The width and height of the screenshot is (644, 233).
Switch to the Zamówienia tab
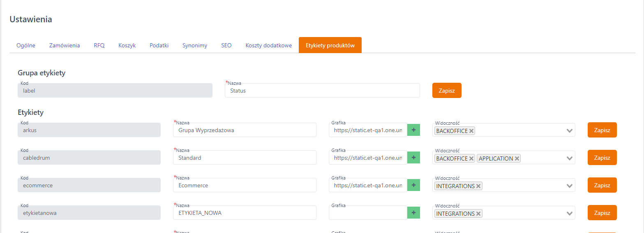click(x=65, y=45)
